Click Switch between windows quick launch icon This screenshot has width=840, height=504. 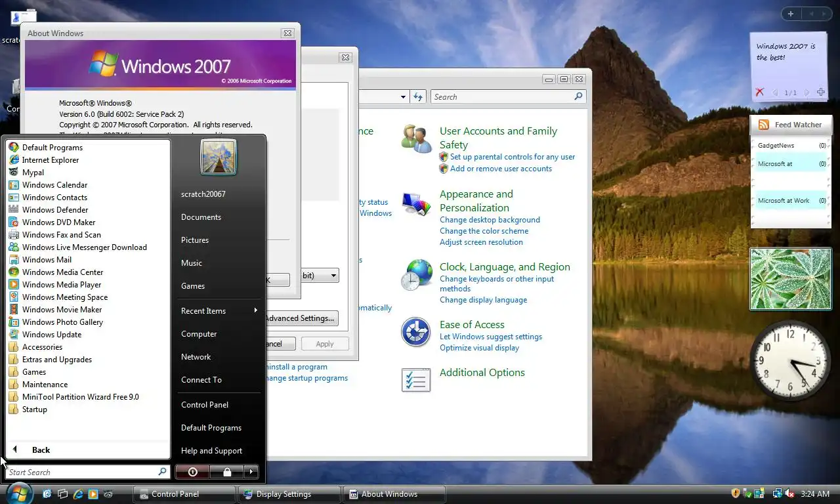pyautogui.click(x=63, y=494)
